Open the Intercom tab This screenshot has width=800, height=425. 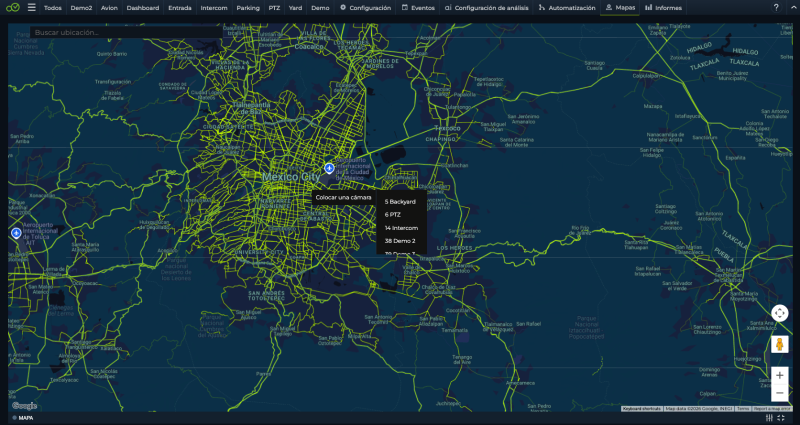pyautogui.click(x=214, y=8)
